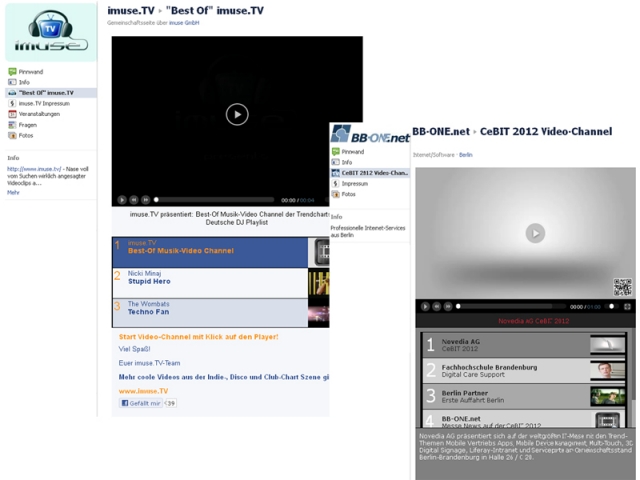Open the www.imuse.TV orange link
Screen dimensions: 640x480
[x=144, y=391]
